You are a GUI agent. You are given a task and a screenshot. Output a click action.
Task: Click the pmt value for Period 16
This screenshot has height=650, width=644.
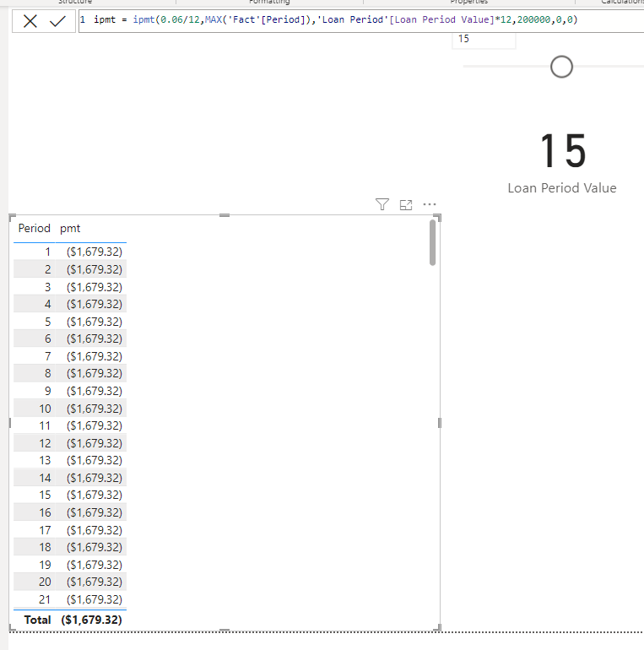[x=95, y=512]
